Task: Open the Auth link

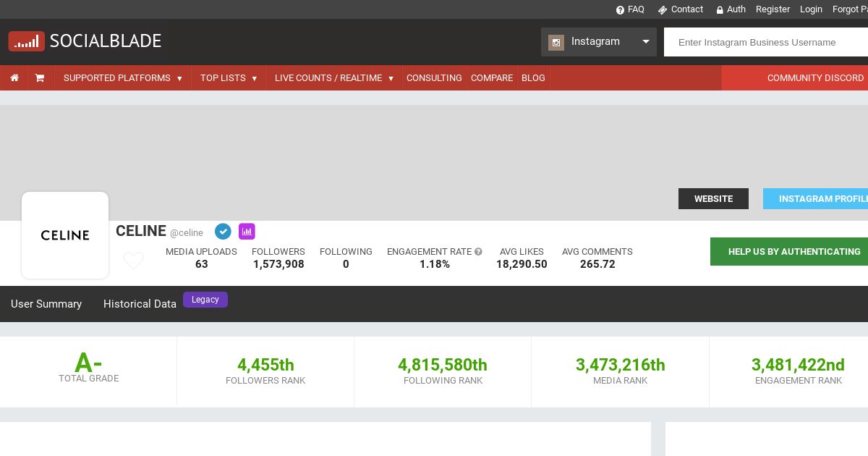Action: coord(736,9)
